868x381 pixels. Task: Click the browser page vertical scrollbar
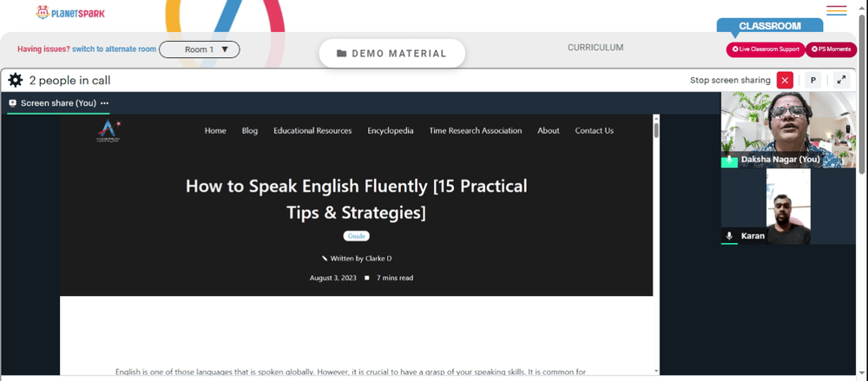(x=863, y=94)
